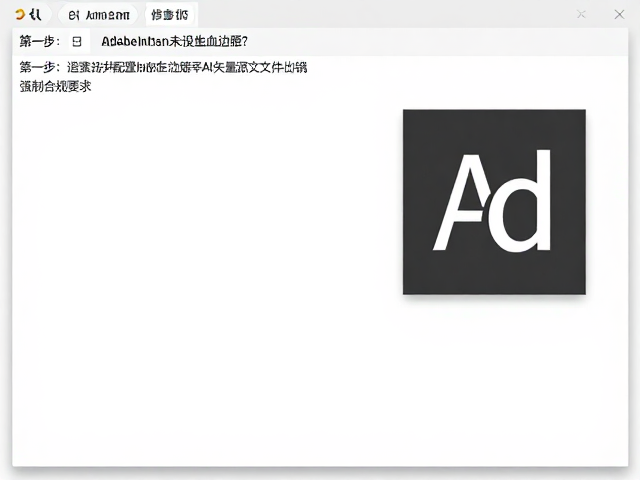The image size is (640, 480).
Task: Click the second 第一步 description line
Action: [163, 67]
